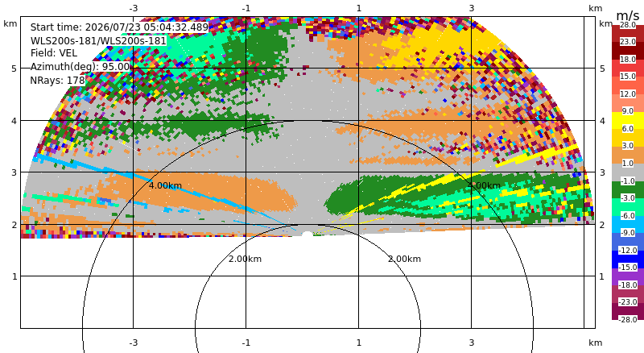Click the cyan -9.0 m/s colorbar band
The image size is (644, 353).
[628, 224]
